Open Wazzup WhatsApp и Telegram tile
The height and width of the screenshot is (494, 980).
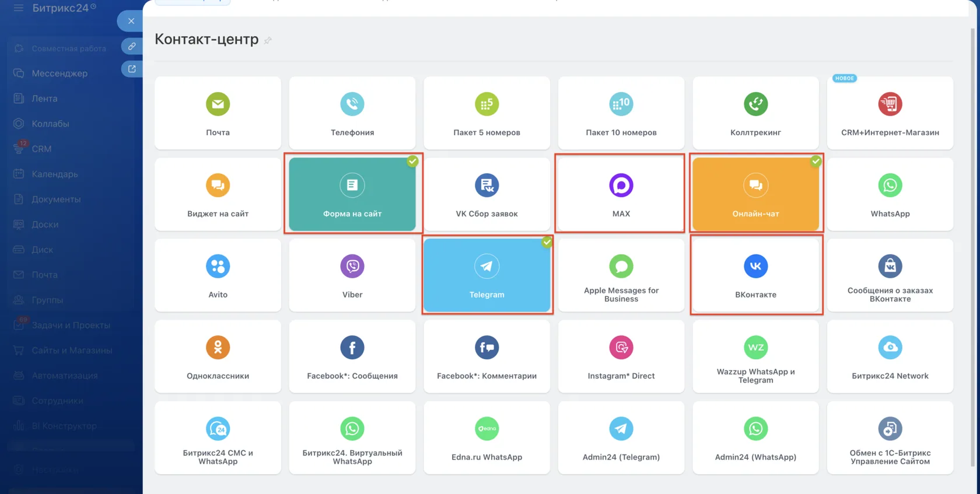(755, 356)
